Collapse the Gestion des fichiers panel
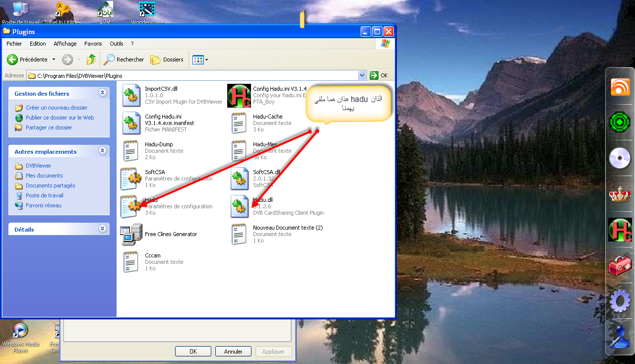This screenshot has width=635, height=364. tap(102, 93)
